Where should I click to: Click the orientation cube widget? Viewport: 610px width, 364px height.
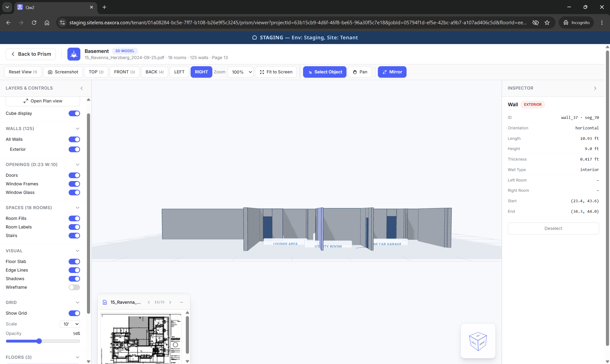478,341
